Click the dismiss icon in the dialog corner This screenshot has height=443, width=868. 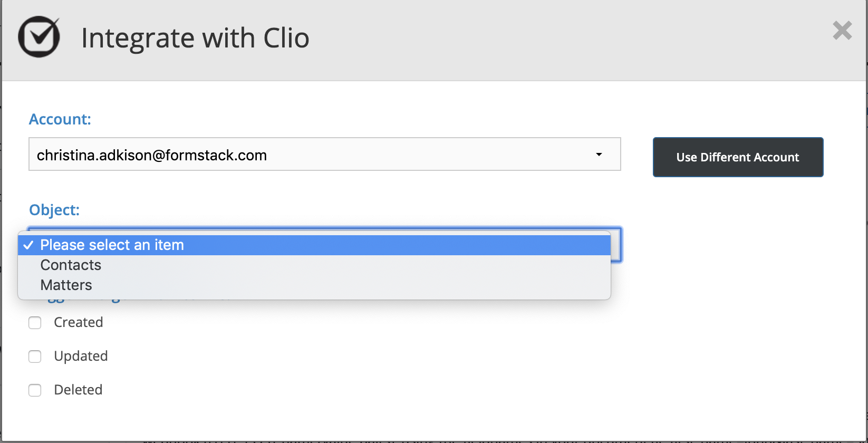[842, 31]
